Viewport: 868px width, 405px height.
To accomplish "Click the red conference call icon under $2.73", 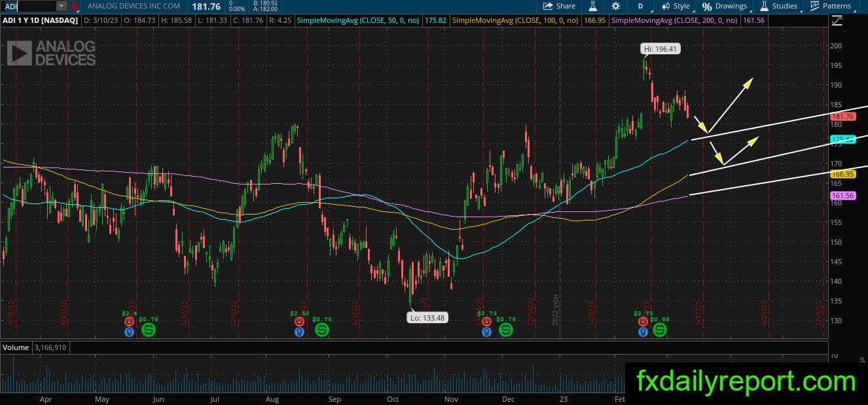I will 486,323.
